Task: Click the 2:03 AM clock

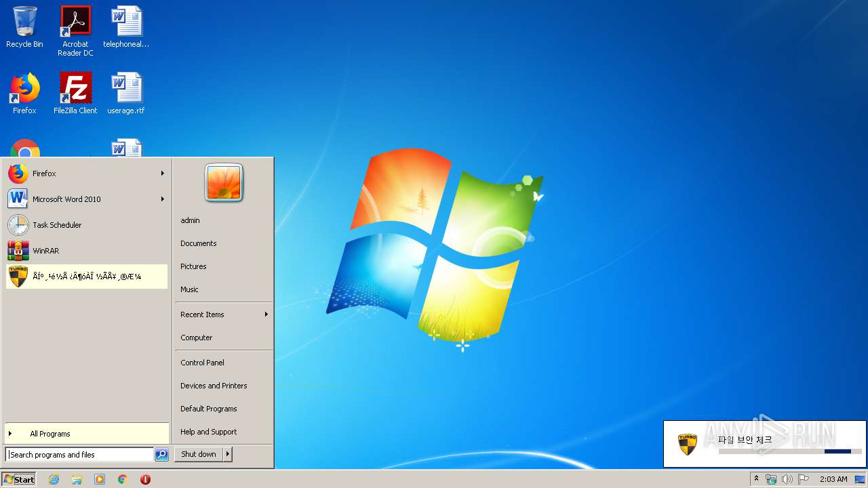Action: 833,479
